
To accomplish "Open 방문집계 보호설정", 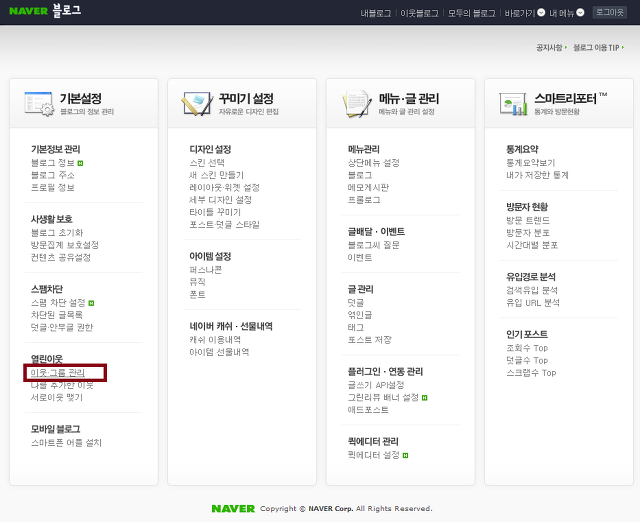I will click(65, 245).
